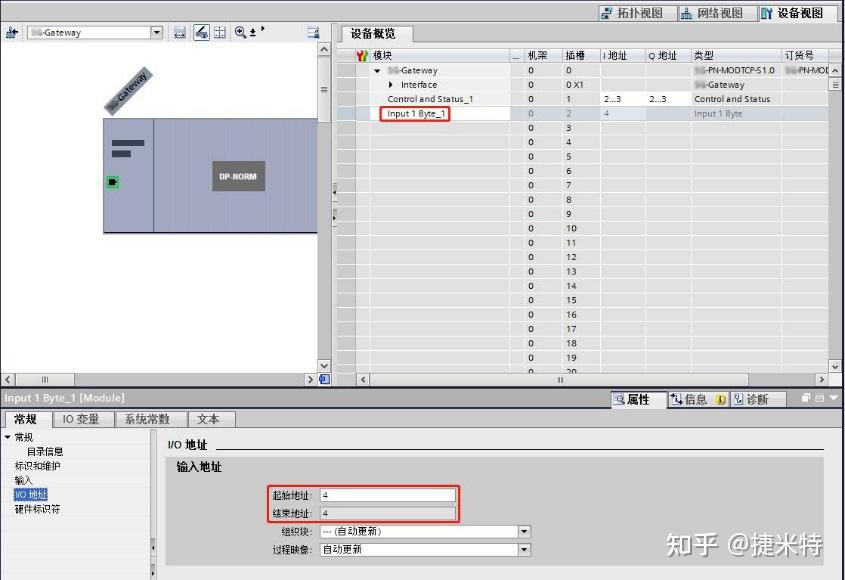
Task: Open the Gateway device selector dropdown
Action: [156, 32]
